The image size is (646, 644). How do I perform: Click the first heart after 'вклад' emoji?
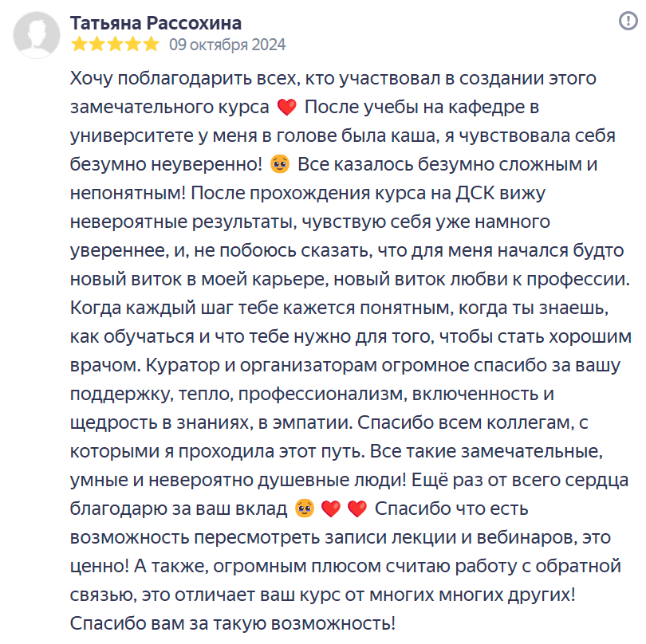pos(329,508)
